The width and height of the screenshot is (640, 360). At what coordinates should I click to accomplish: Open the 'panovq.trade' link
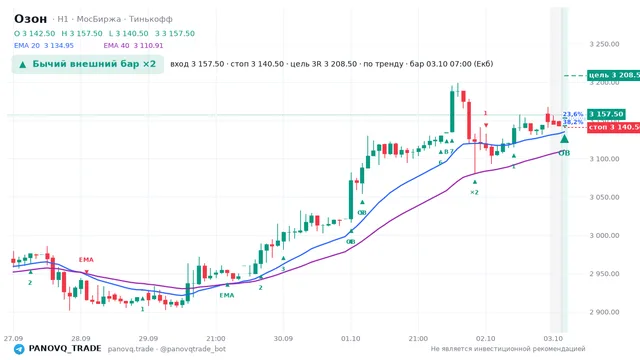click(x=131, y=349)
